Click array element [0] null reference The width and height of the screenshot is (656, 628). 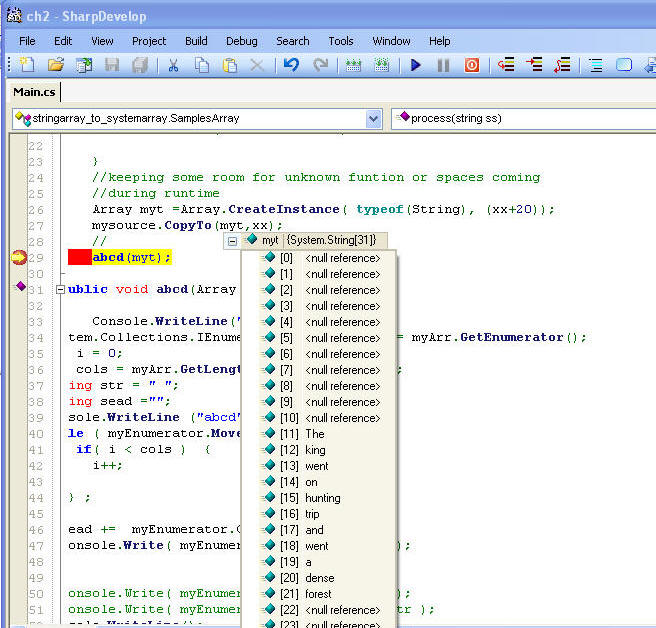click(330, 258)
